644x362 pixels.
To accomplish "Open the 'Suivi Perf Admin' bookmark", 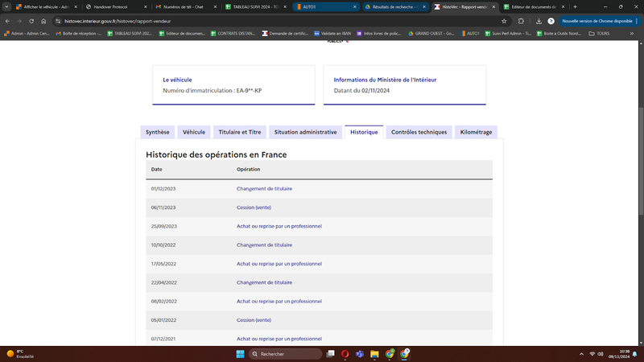I will coord(508,33).
